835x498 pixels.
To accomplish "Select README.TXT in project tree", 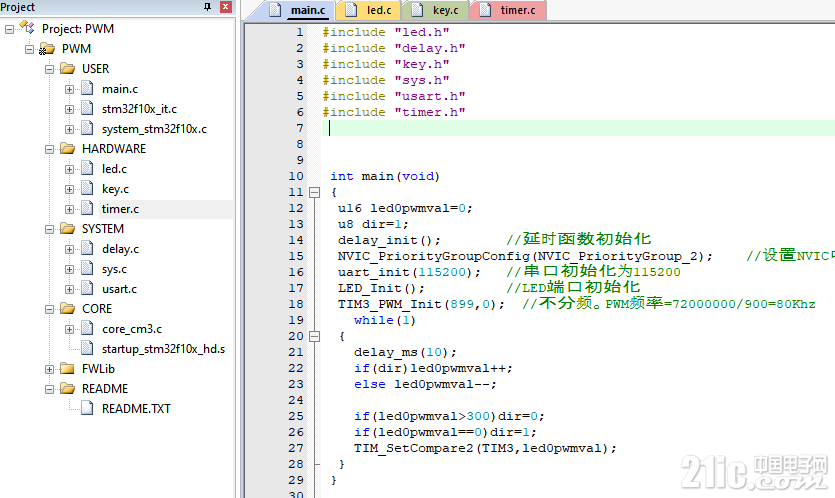I will click(x=136, y=409).
